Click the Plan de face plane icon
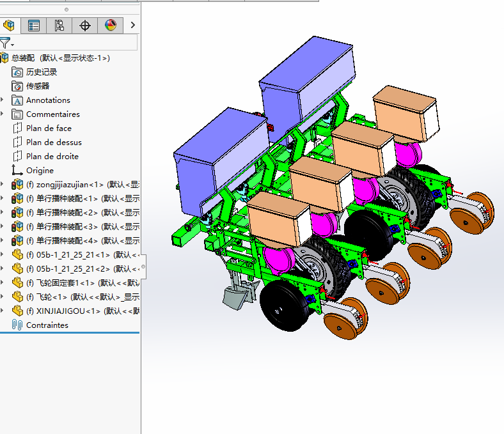This screenshot has width=504, height=434. [x=17, y=128]
